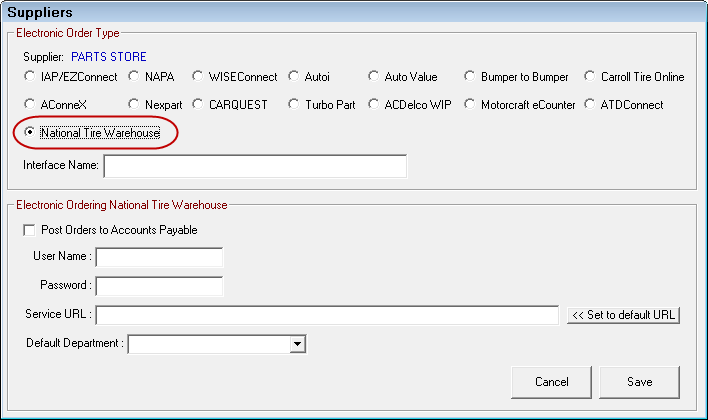Select the Turbo Part option
Screen dimensions: 708x420
coord(294,104)
